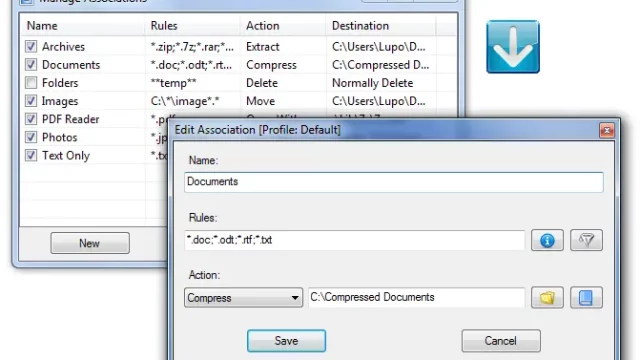Click the **temp** rule cell

(x=173, y=83)
